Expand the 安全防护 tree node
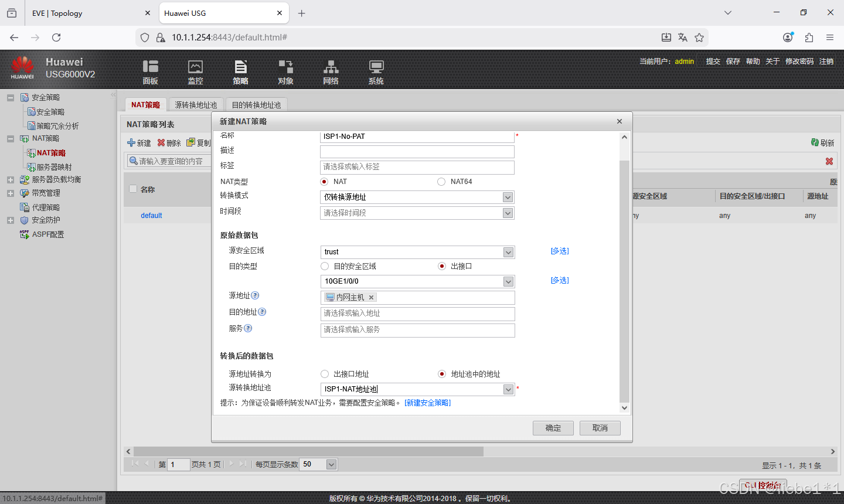 pos(11,220)
